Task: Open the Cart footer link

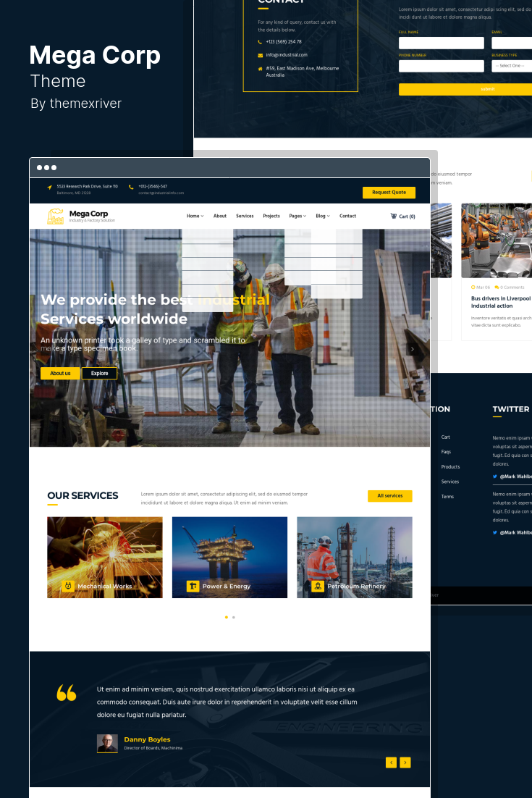Action: [x=446, y=437]
